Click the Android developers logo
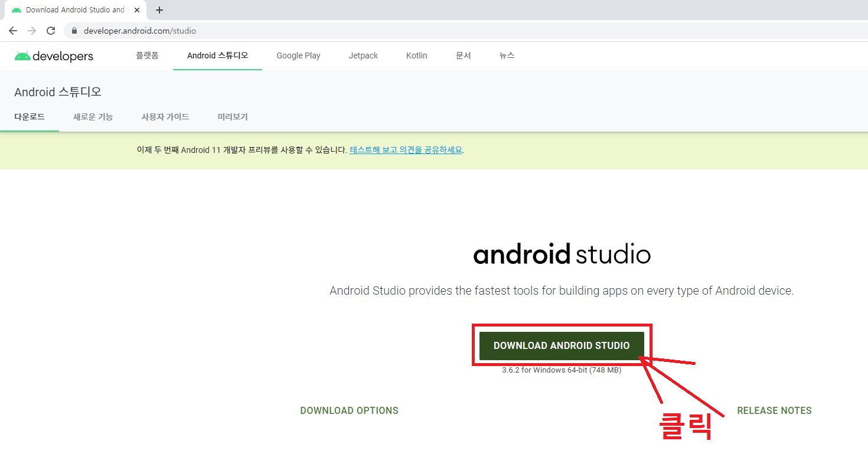 click(x=54, y=56)
